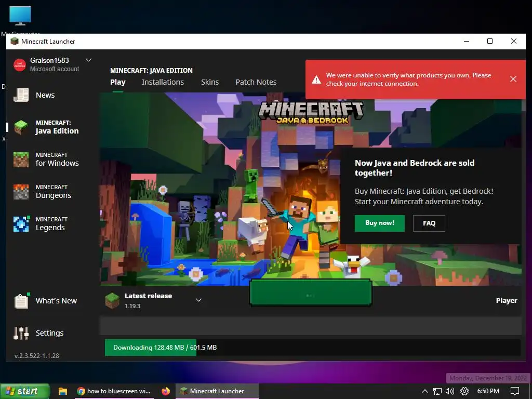The image size is (532, 399).
Task: Open the gear tray icon
Action: (x=464, y=391)
